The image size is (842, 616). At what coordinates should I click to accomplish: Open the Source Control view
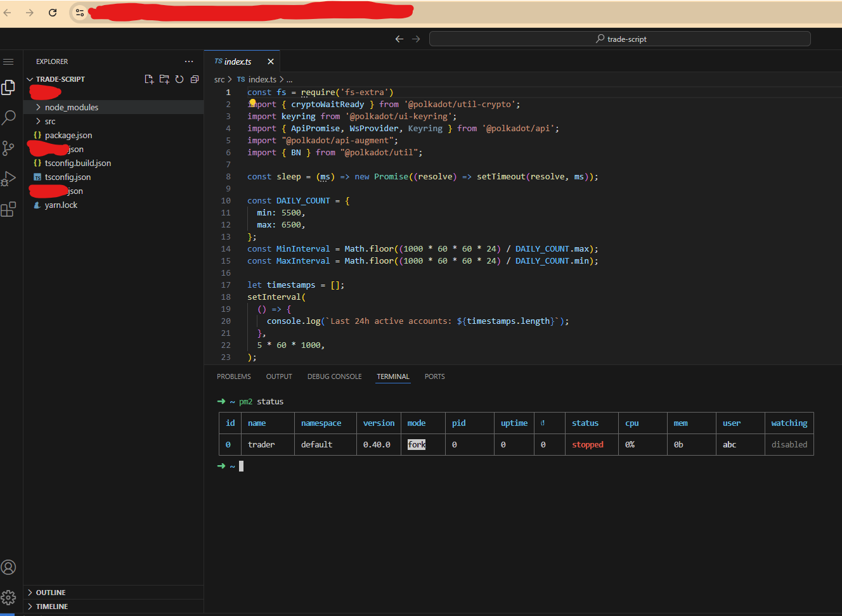[8, 148]
